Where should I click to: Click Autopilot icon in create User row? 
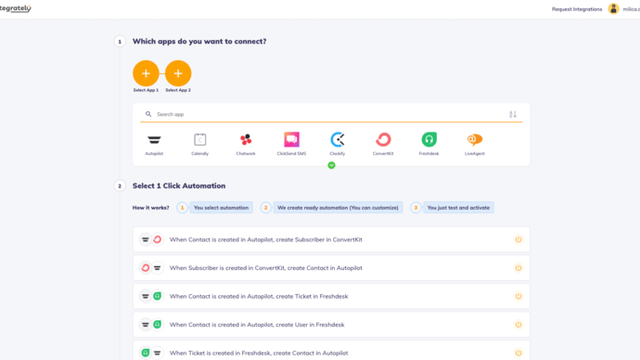point(145,325)
